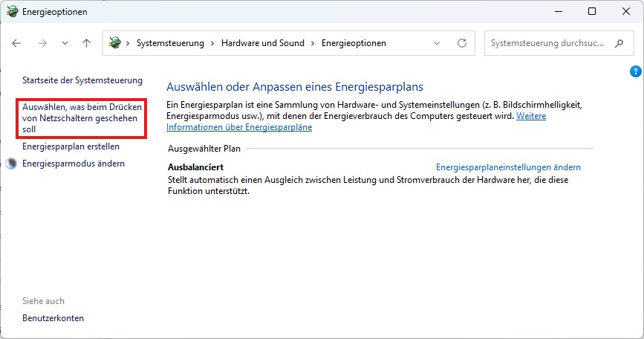Open address bar history dropdown

437,43
